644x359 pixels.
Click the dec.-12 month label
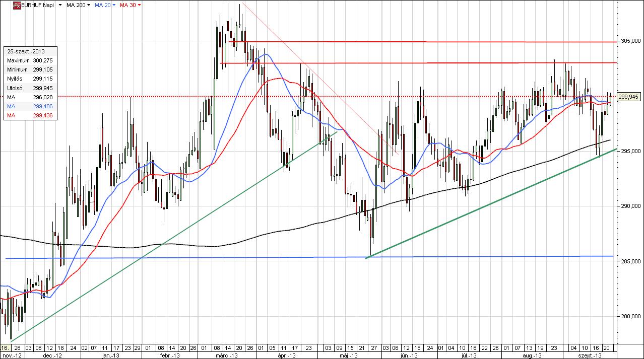tap(53, 355)
